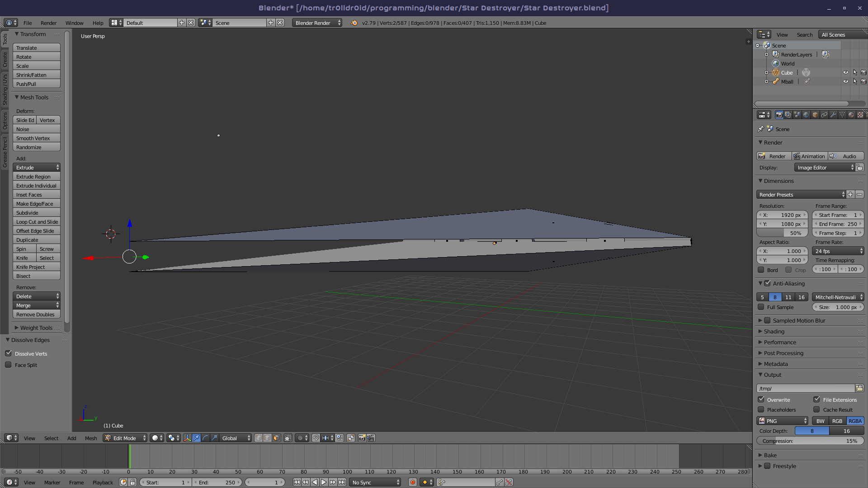Select the translate manipulator arrow icon
Image resolution: width=868 pixels, height=488 pixels.
click(197, 438)
